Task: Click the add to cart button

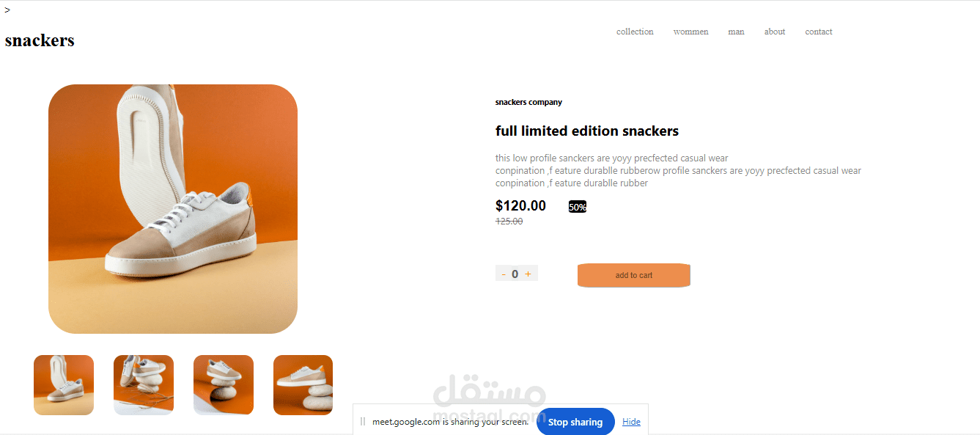Action: pos(634,275)
